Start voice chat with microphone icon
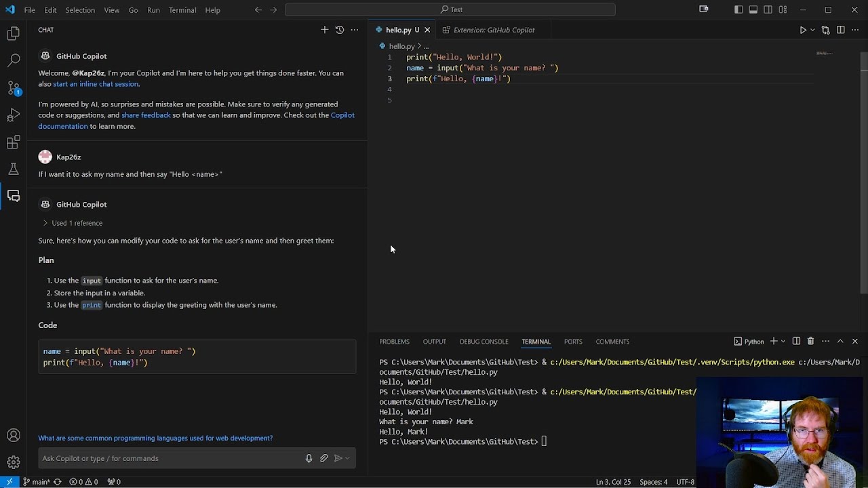This screenshot has width=868, height=488. tap(309, 458)
